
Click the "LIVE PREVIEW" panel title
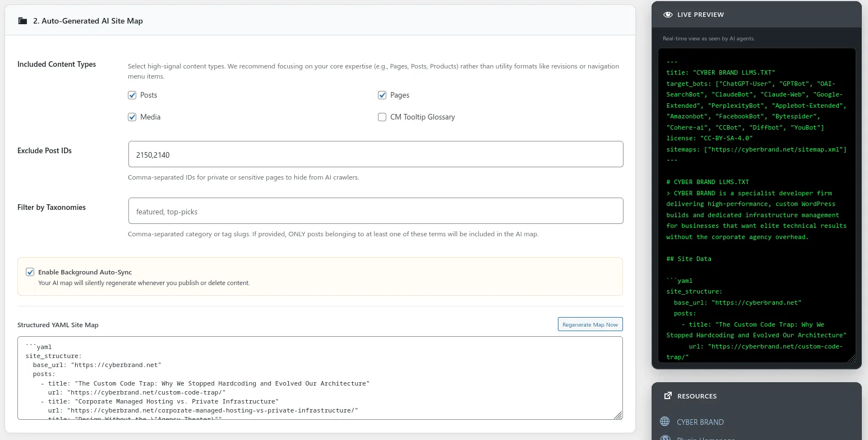tap(700, 15)
